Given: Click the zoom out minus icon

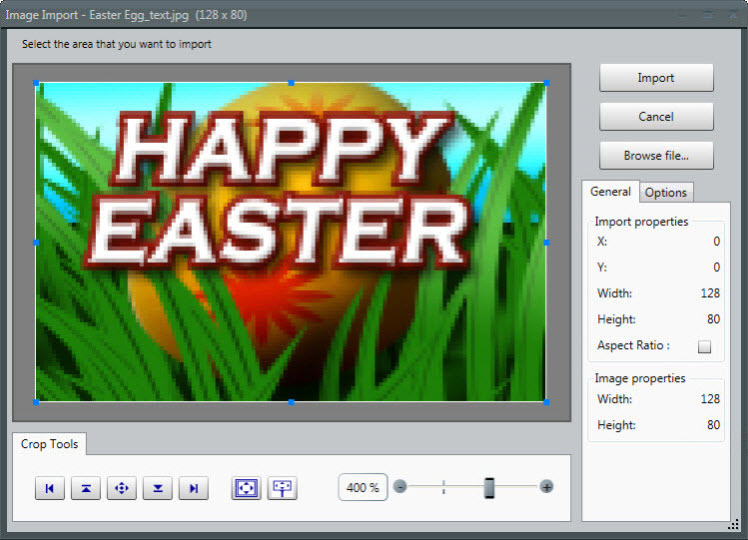Looking at the screenshot, I should pos(400,487).
